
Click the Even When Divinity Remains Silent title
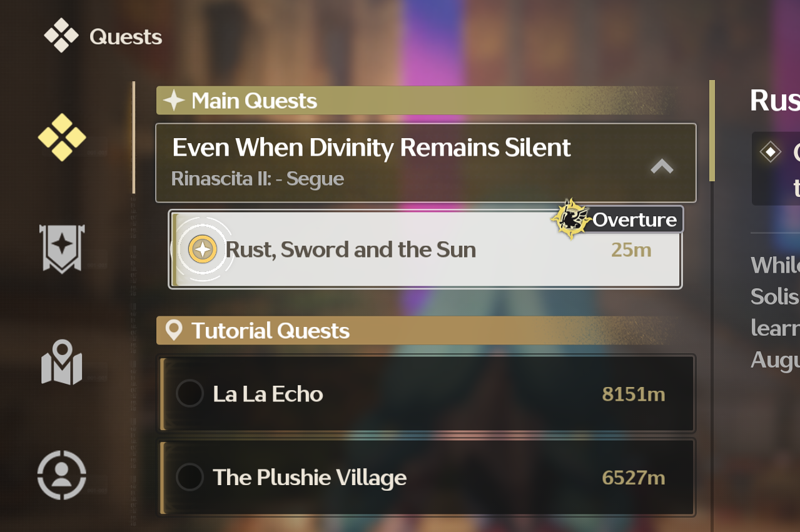pos(371,148)
